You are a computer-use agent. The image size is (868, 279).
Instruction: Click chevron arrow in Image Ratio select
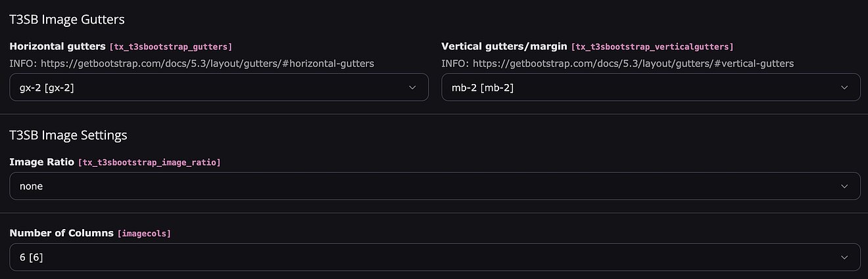pos(844,186)
